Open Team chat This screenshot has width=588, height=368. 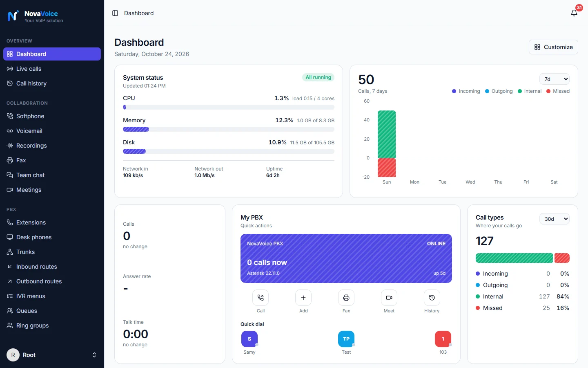(52, 175)
